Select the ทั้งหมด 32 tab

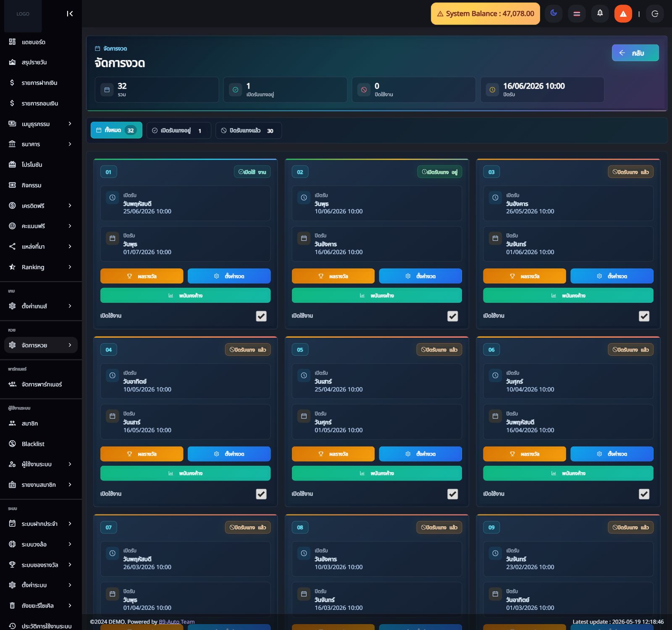point(116,130)
